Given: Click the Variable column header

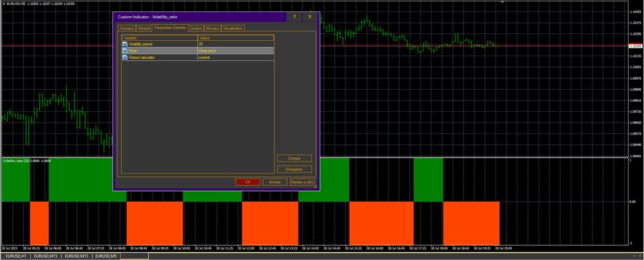Looking at the screenshot, I should pyautogui.click(x=160, y=38).
